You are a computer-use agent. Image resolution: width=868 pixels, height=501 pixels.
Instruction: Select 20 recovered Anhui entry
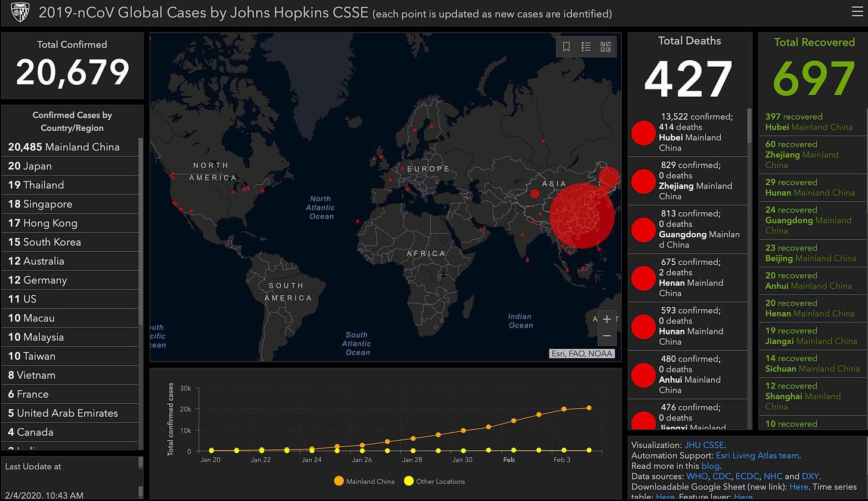click(x=813, y=281)
